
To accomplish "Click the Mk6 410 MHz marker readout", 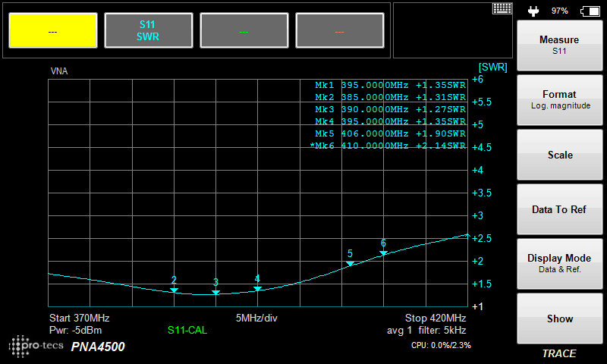I will (388, 146).
